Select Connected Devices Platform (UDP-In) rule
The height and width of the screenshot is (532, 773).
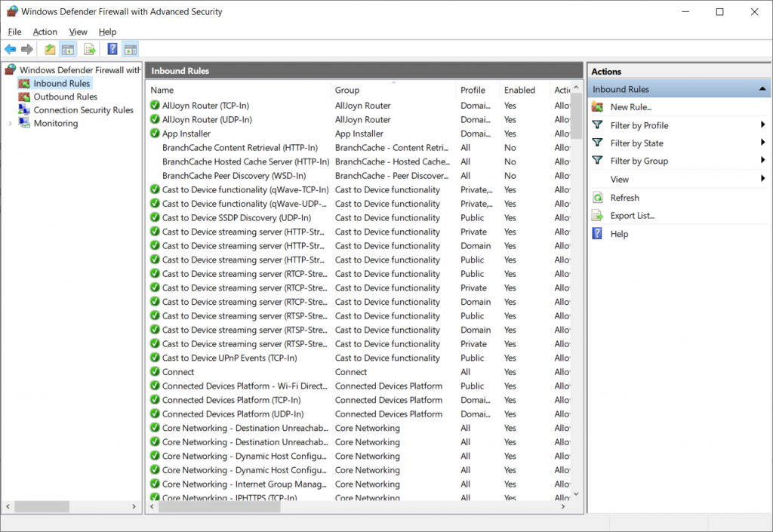point(359,414)
